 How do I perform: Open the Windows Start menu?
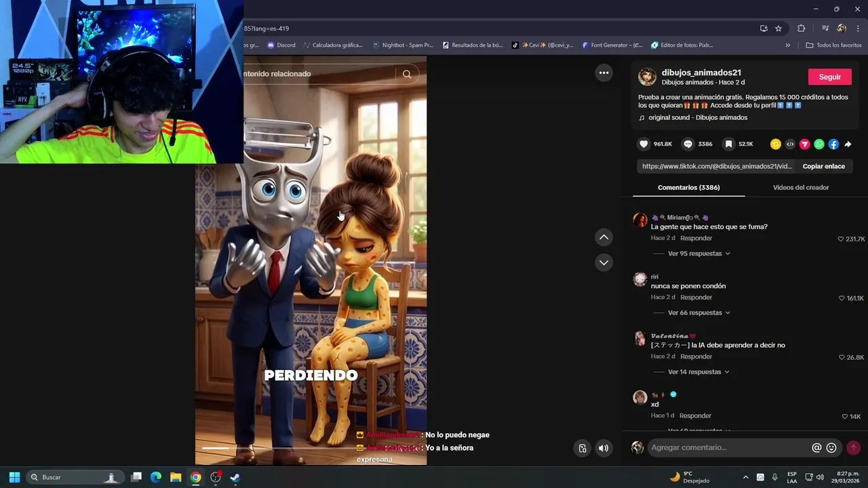[x=14, y=477]
